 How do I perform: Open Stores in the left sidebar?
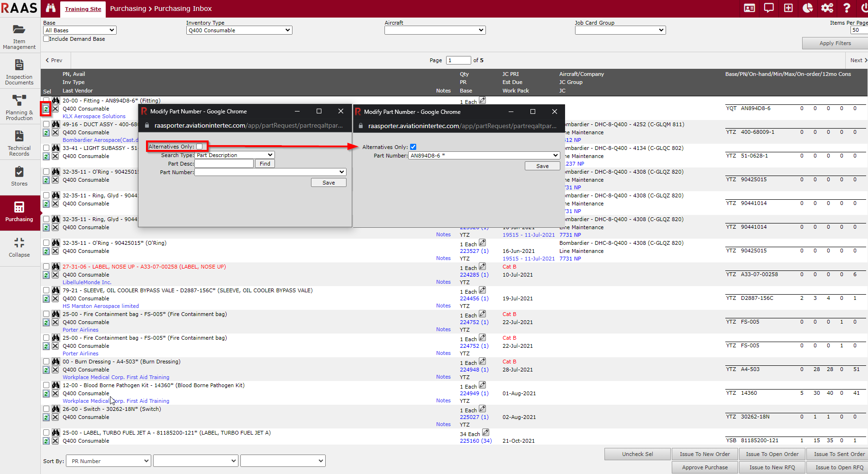pos(19,176)
